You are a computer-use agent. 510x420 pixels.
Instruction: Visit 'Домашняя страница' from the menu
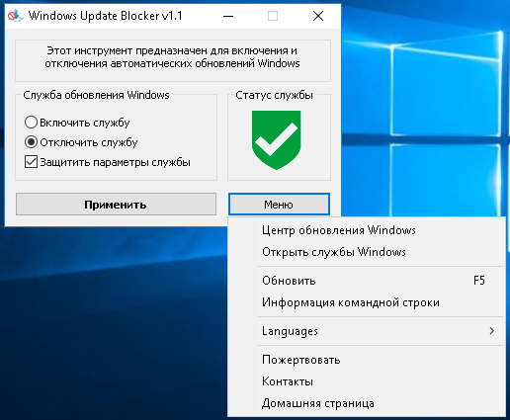point(367,403)
